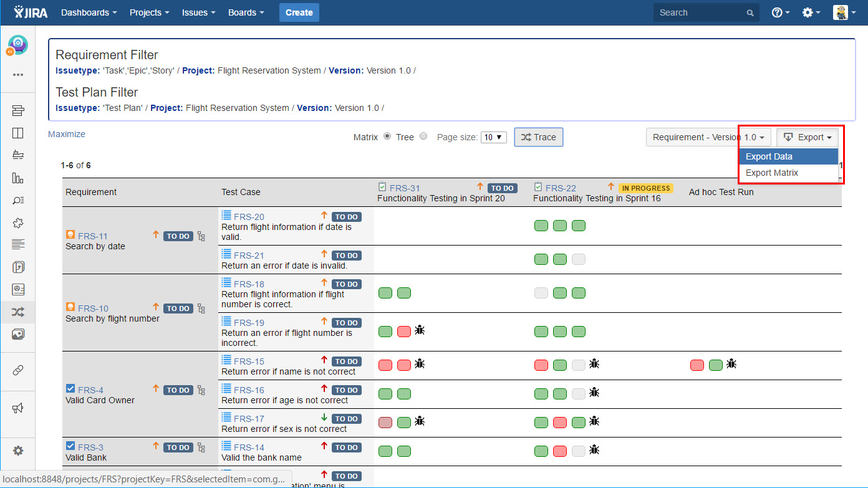Click the Reports bar chart sidebar icon
This screenshot has width=868, height=488.
(x=17, y=178)
